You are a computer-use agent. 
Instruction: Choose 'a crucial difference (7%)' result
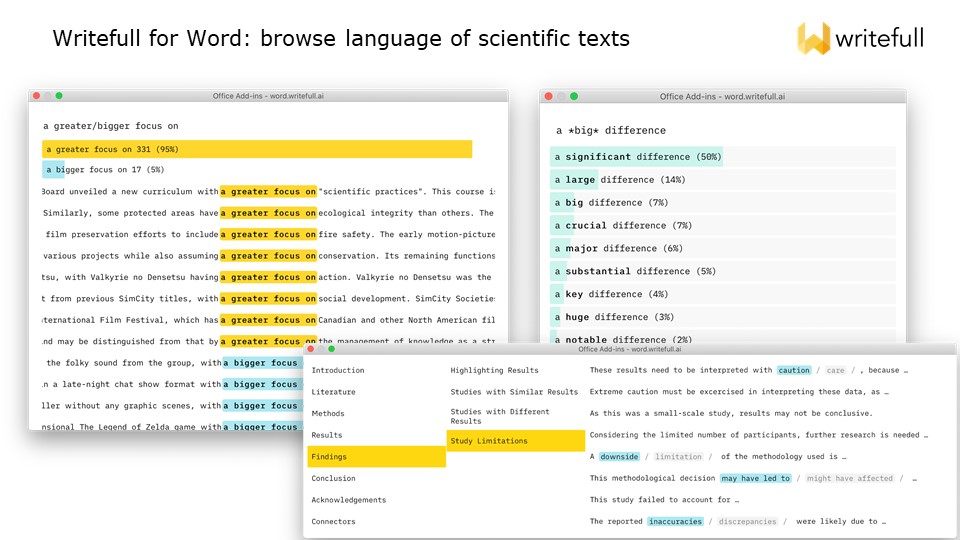click(722, 225)
